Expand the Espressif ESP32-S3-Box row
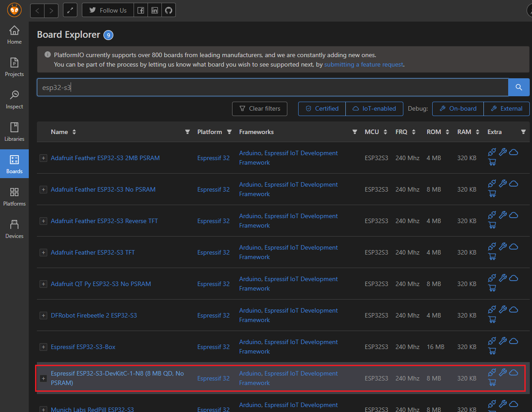 coord(43,347)
